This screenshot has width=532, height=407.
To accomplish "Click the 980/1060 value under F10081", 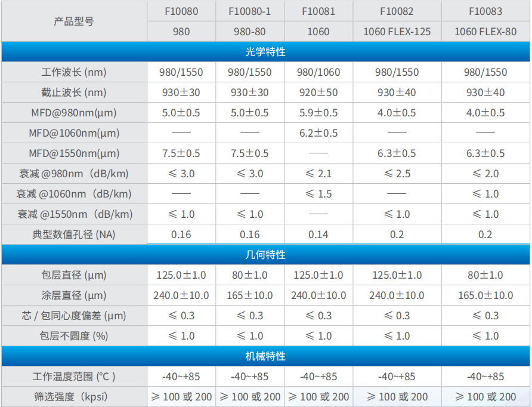I will (x=318, y=72).
